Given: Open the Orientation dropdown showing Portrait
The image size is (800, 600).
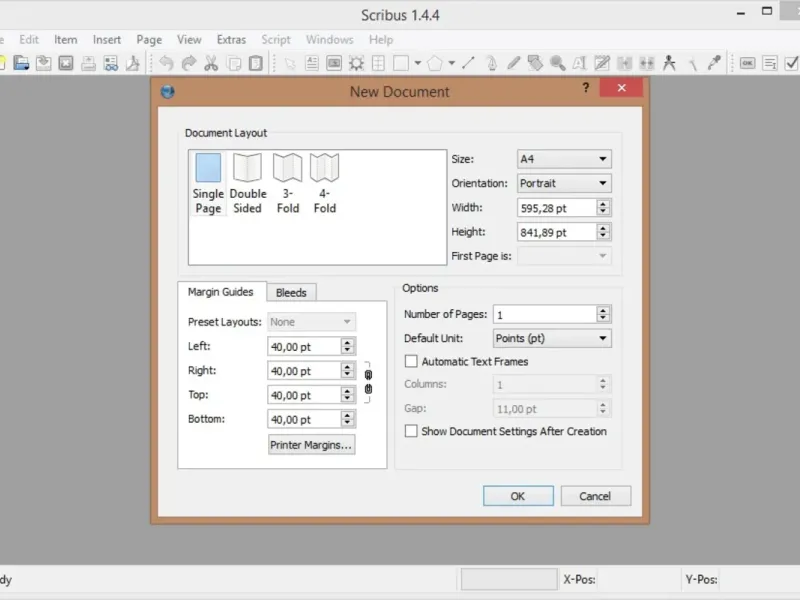Looking at the screenshot, I should click(x=564, y=183).
